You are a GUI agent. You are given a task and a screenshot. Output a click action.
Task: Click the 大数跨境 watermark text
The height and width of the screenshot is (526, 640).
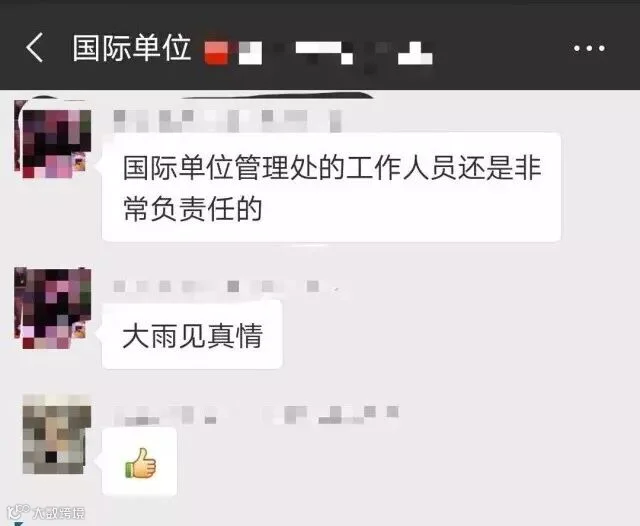59,513
